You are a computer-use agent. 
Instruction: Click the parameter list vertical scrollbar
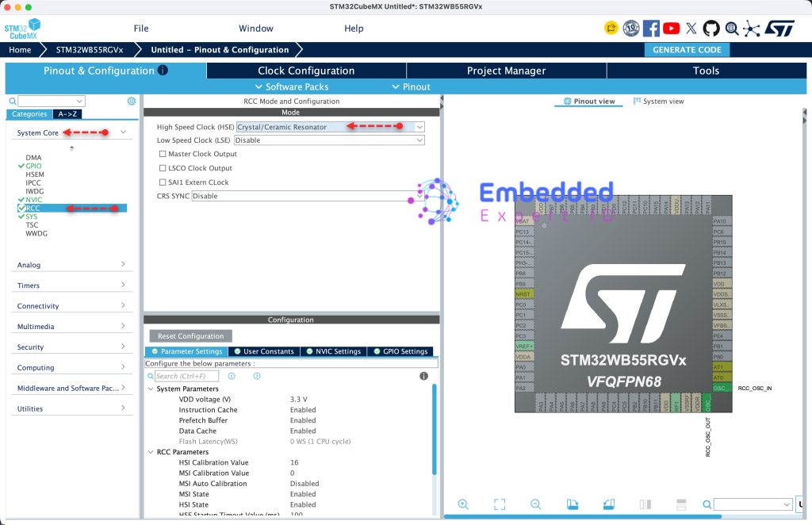coord(434,429)
